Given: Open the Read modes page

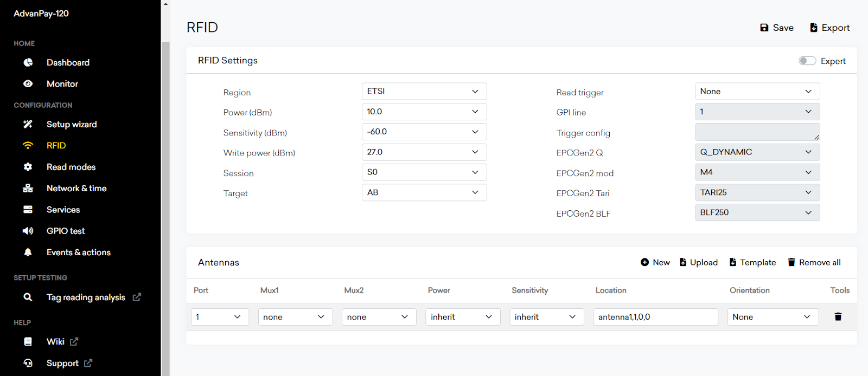Looking at the screenshot, I should (x=71, y=167).
